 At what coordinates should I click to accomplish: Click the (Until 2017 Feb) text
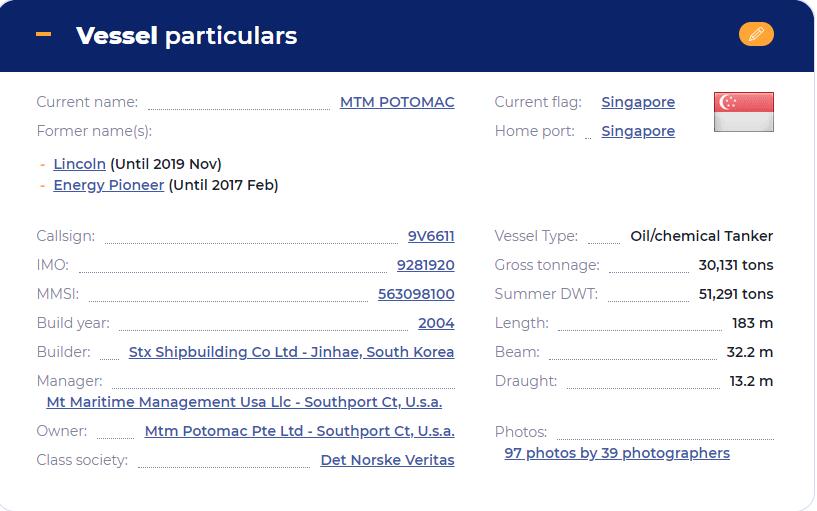(x=224, y=185)
